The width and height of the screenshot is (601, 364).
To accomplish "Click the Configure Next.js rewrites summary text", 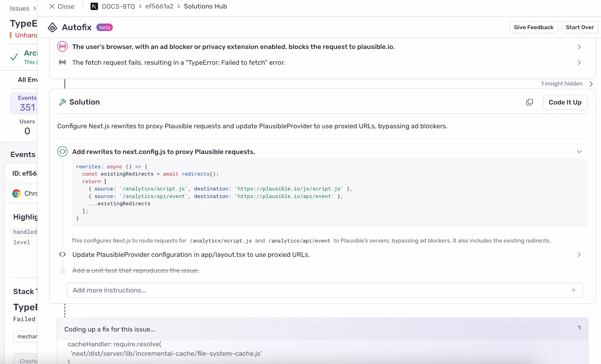I will [x=252, y=126].
